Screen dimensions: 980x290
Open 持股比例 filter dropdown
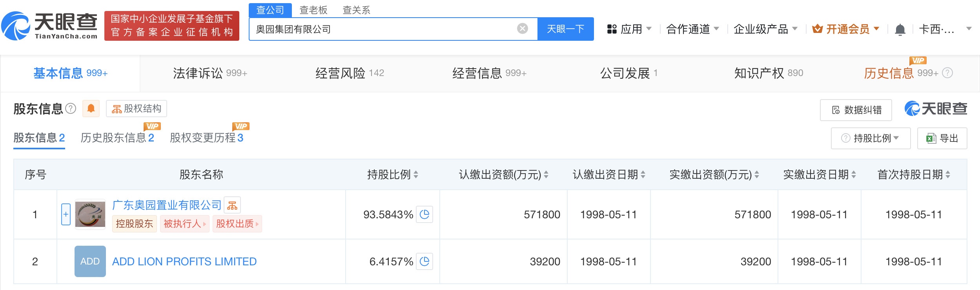pos(871,138)
